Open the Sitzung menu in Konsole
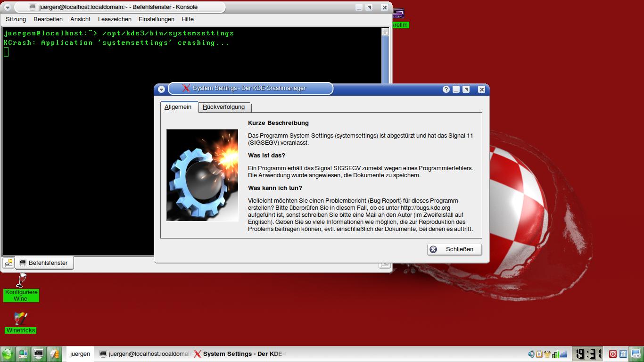Image resolution: width=644 pixels, height=362 pixels. 16,19
